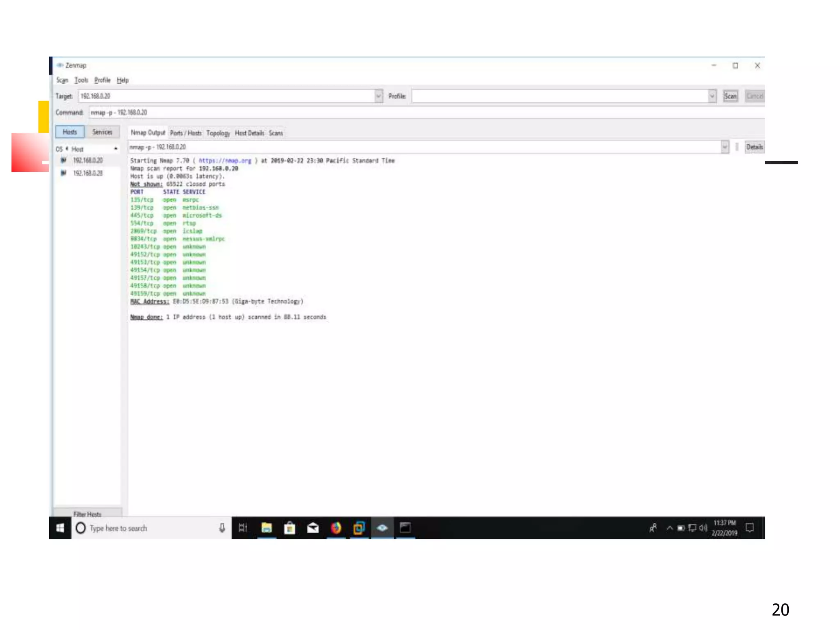
Task: Click the Details button
Action: click(754, 147)
